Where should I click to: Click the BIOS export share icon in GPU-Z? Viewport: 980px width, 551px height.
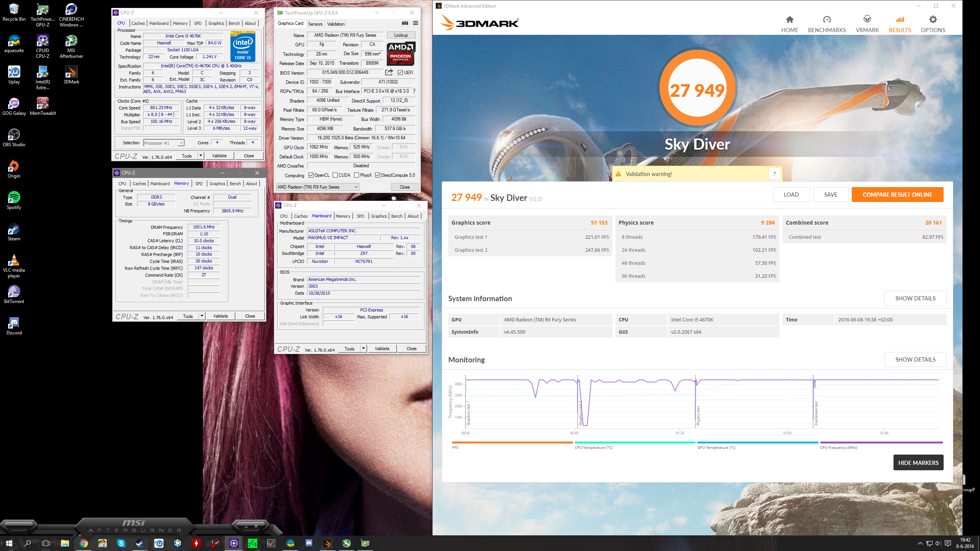click(x=389, y=72)
